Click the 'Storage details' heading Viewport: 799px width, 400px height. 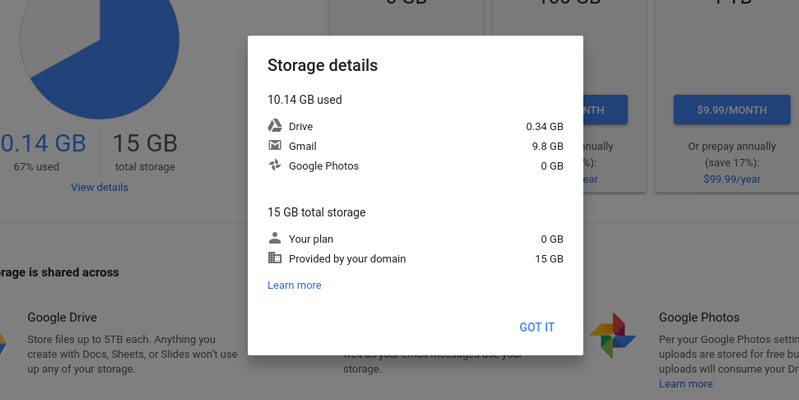[323, 65]
